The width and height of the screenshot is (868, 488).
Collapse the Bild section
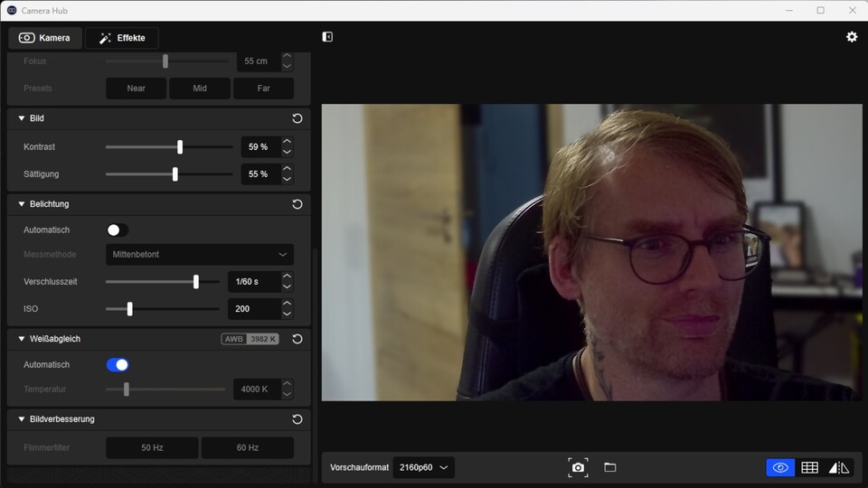coord(22,118)
